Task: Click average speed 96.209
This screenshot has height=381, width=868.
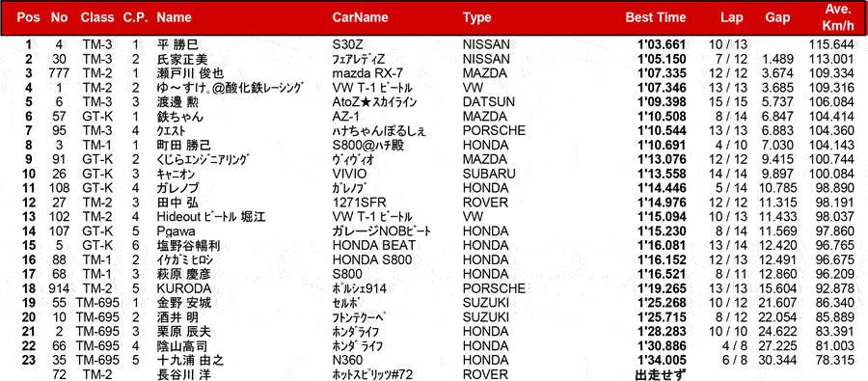Action: point(836,274)
